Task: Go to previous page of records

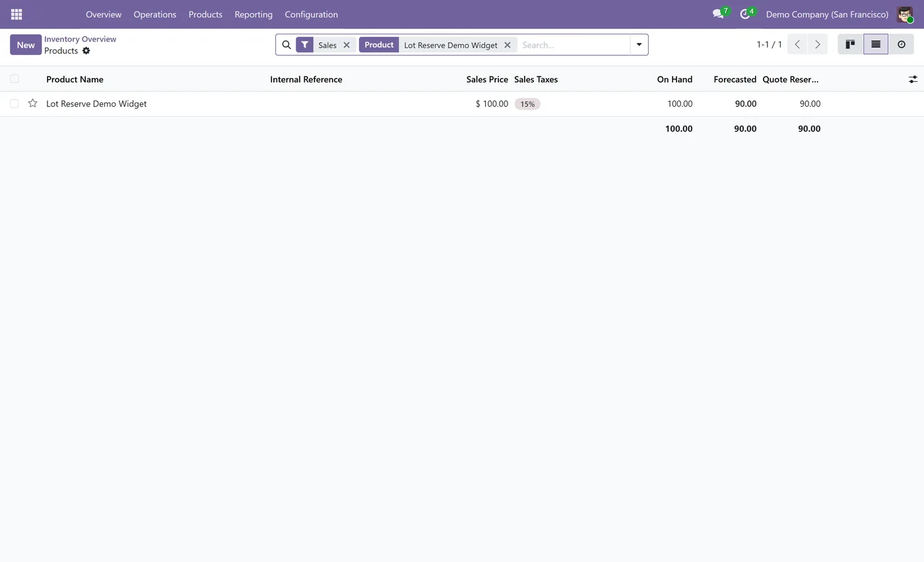Action: click(x=797, y=44)
